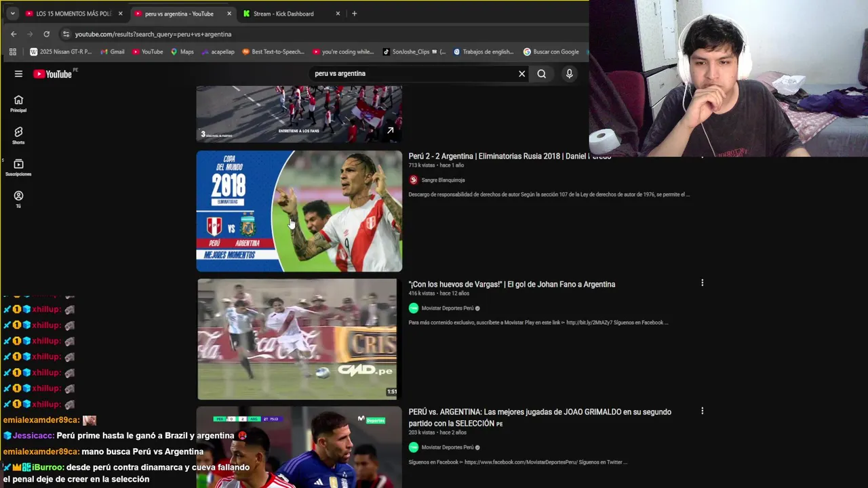Click description 'Descargo de responsabilidad de derechos'
The width and height of the screenshot is (868, 488).
click(x=549, y=195)
